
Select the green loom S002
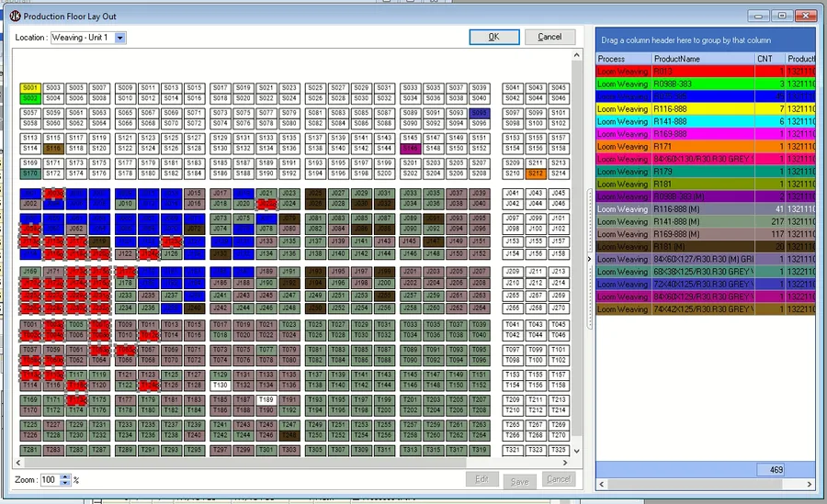(30, 98)
